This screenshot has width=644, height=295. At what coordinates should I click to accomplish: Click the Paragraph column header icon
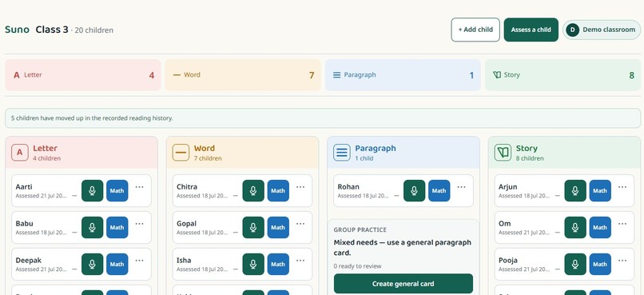[342, 153]
